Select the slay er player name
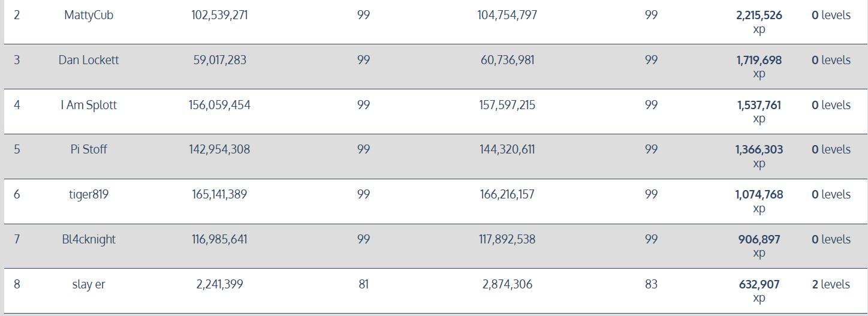The height and width of the screenshot is (316, 868). coord(89,284)
